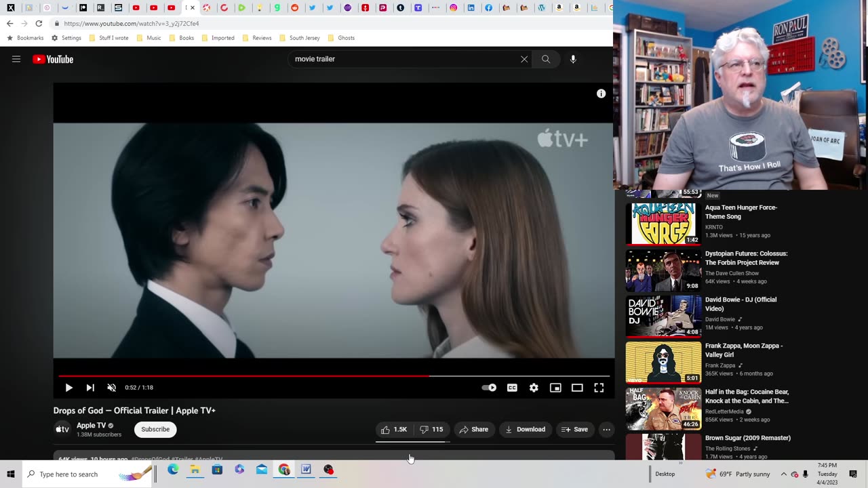Screen dimensions: 868x488
Task: Skip to next video
Action: [x=90, y=388]
